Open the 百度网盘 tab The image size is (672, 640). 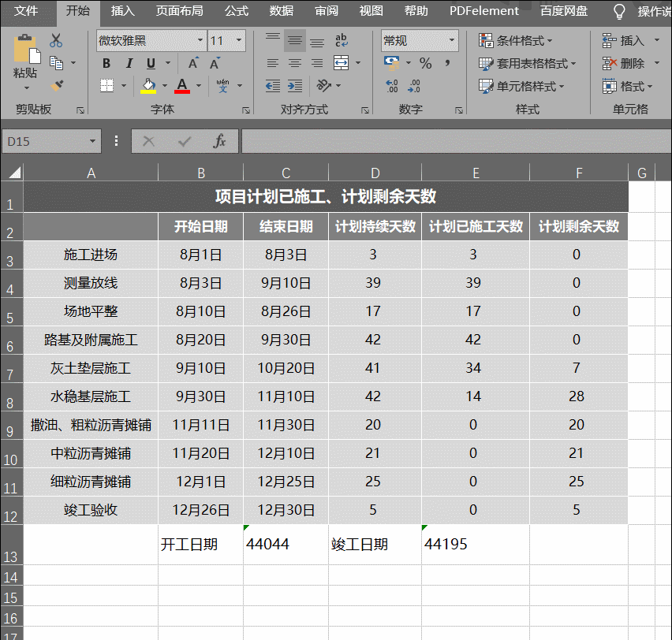pyautogui.click(x=564, y=11)
